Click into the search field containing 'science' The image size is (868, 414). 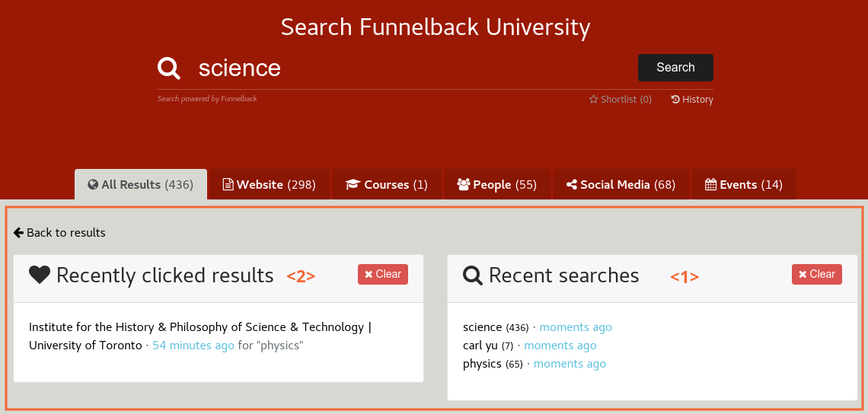tap(413, 68)
